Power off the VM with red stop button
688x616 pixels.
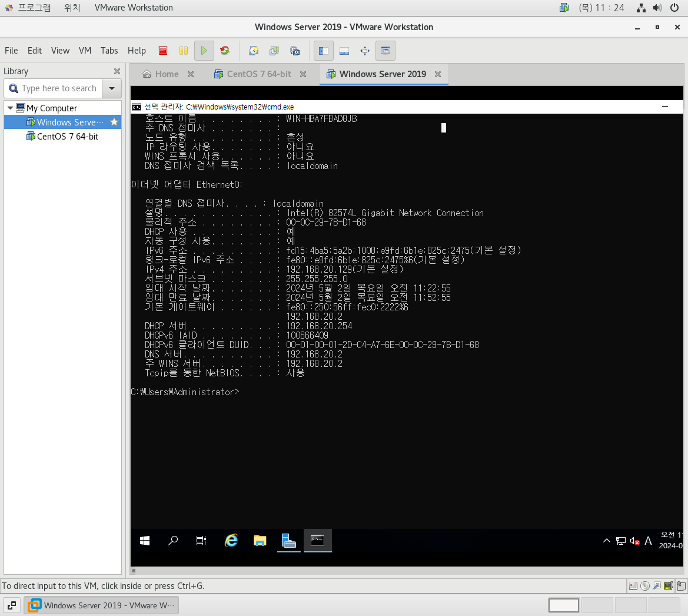pos(163,51)
